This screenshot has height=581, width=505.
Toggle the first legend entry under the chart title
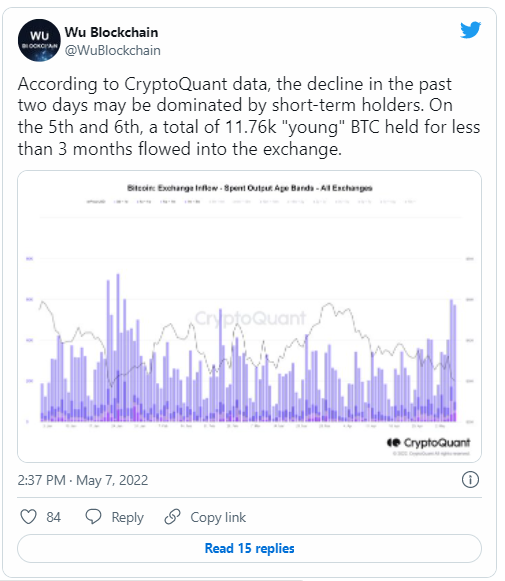pyautogui.click(x=96, y=202)
